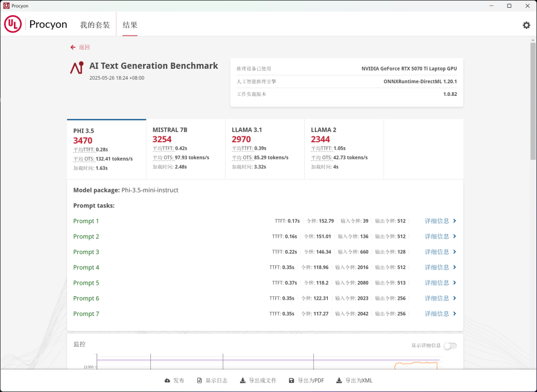Click the back arrow icon labeled 返回

(x=73, y=47)
